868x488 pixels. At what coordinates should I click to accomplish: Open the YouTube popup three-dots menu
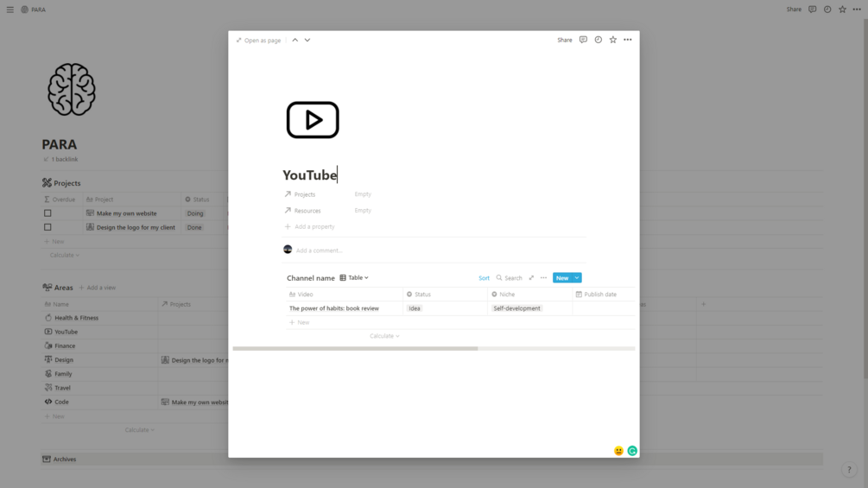(x=628, y=40)
